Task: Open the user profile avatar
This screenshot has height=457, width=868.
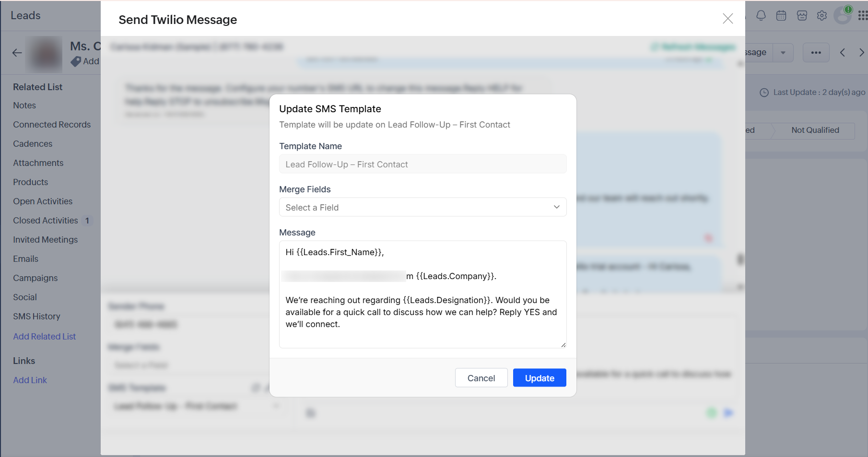Action: coord(843,15)
